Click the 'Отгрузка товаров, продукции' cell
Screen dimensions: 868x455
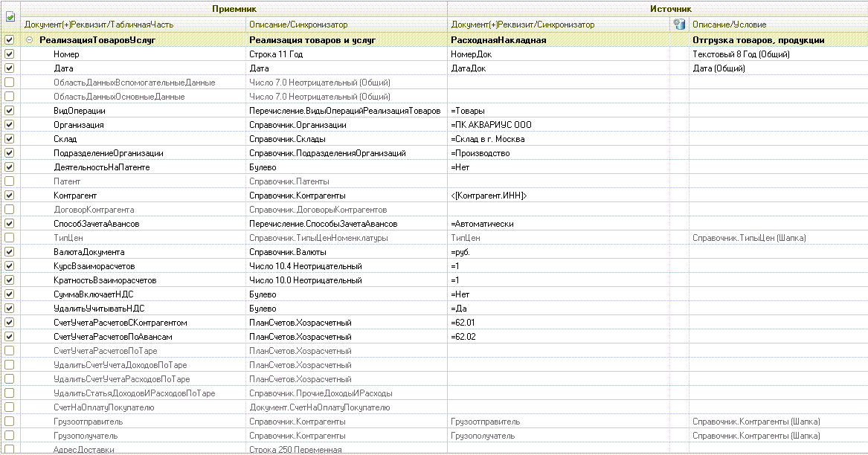[x=778, y=40]
